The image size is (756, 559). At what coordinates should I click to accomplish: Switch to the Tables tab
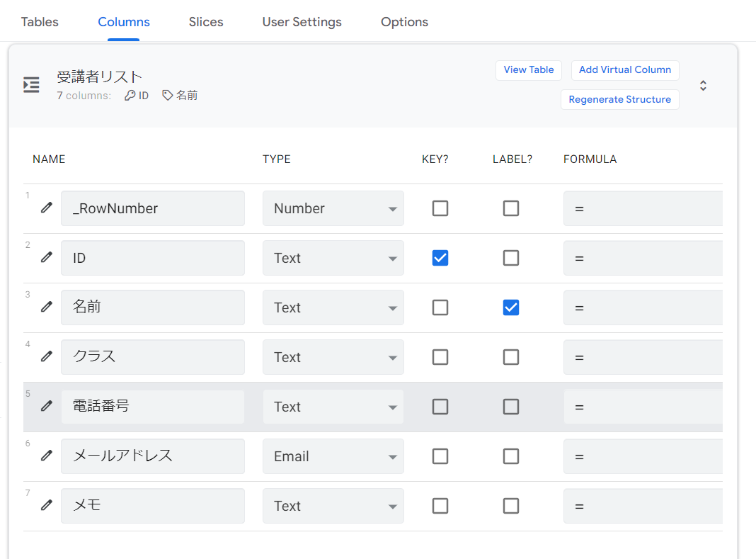pos(40,22)
